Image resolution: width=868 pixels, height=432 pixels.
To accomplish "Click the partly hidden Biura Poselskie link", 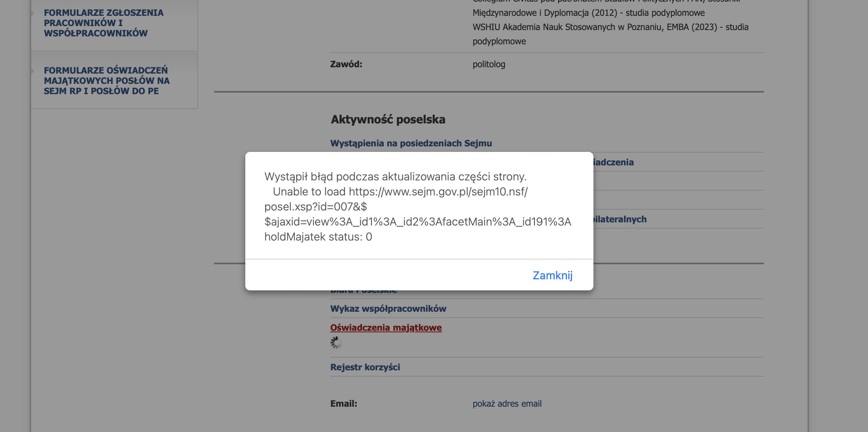I will point(364,292).
